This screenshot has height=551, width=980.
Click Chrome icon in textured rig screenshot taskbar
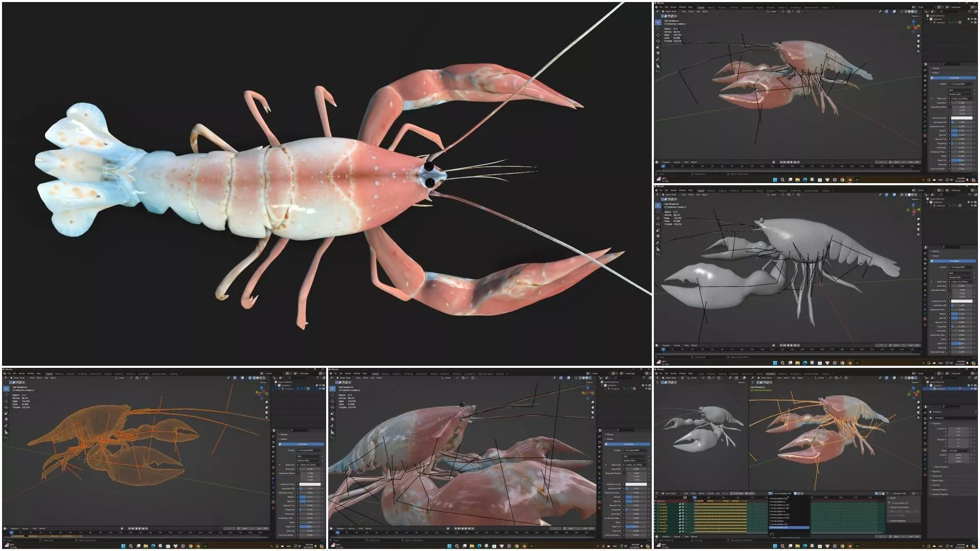point(843,180)
